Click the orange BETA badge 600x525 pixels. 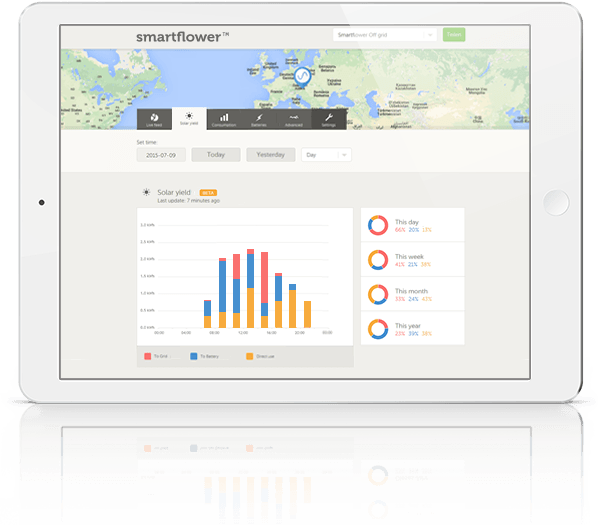208,193
